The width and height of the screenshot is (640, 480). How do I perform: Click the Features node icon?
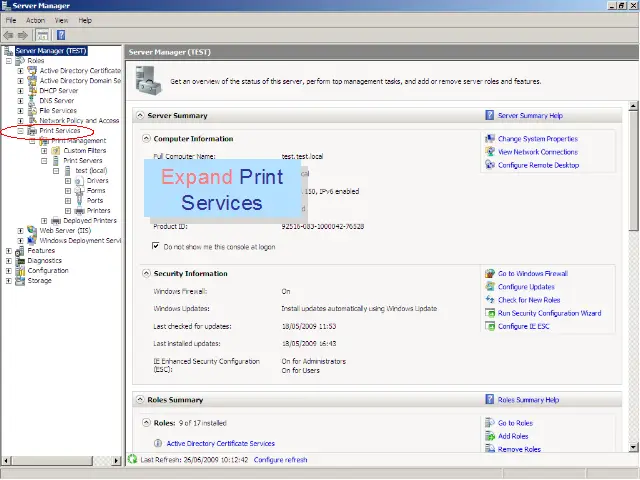click(20, 251)
